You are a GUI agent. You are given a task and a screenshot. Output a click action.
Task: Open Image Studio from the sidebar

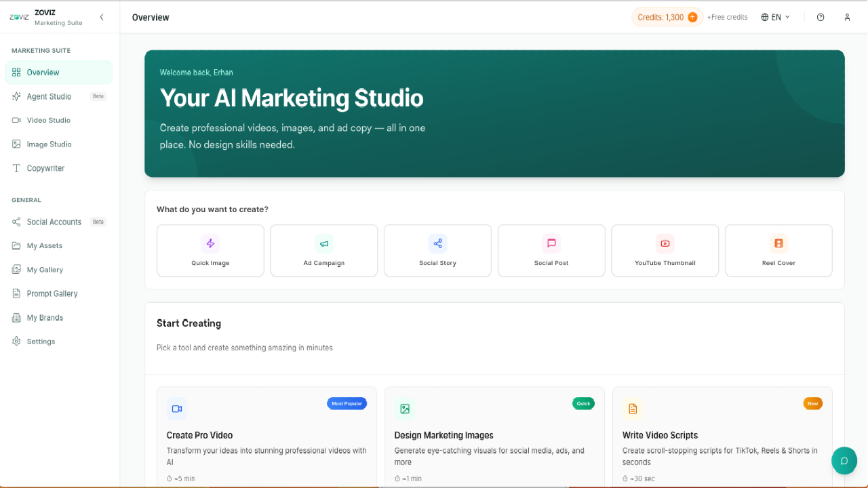pyautogui.click(x=59, y=144)
